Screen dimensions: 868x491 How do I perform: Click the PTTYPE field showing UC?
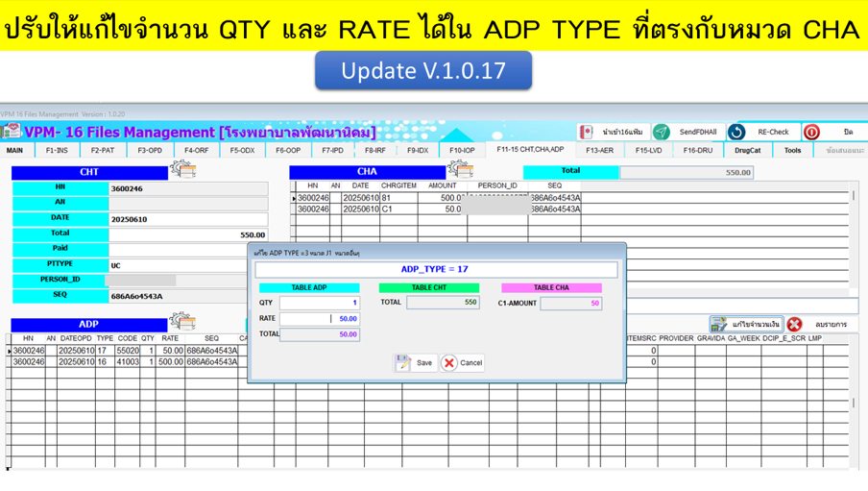point(177,265)
